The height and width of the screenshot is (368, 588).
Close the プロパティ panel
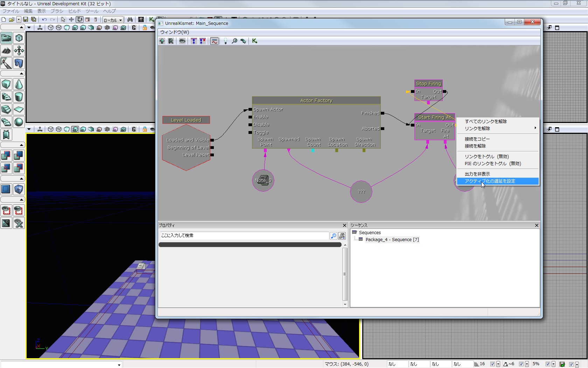point(344,225)
